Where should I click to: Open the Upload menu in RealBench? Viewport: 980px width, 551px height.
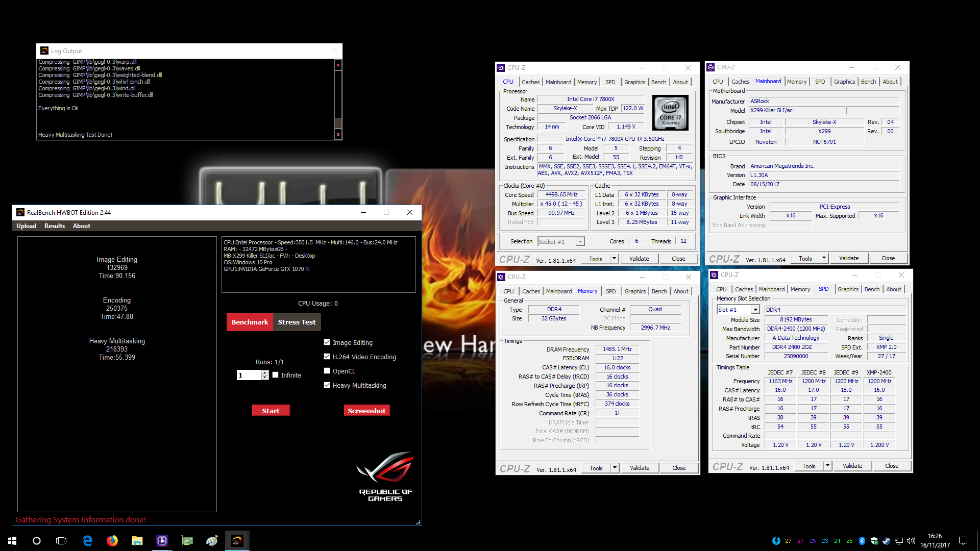point(26,226)
